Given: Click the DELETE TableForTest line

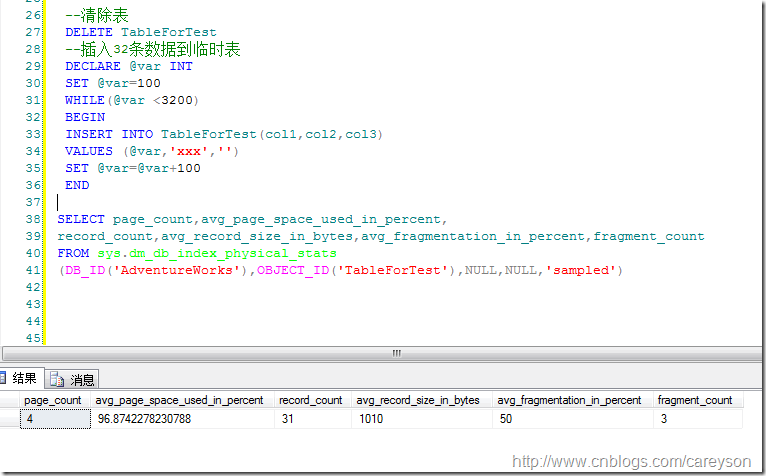Looking at the screenshot, I should click(x=141, y=32).
